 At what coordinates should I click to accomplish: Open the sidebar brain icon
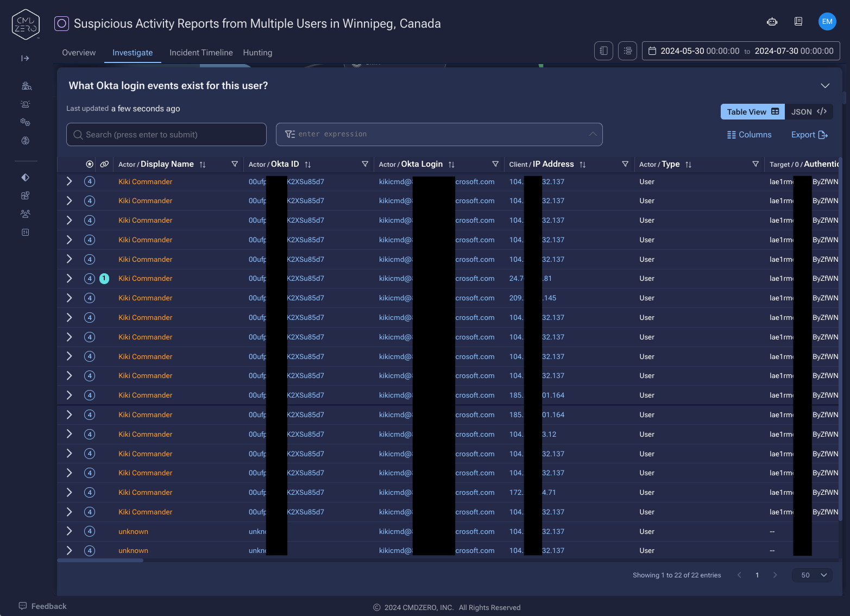pyautogui.click(x=25, y=141)
